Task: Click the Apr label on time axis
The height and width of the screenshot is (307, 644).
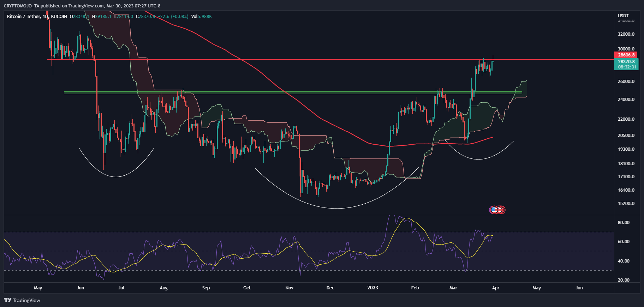Action: click(496, 288)
